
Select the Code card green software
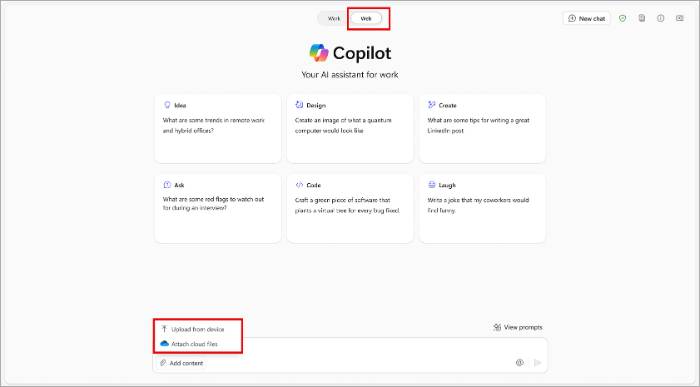pos(350,208)
